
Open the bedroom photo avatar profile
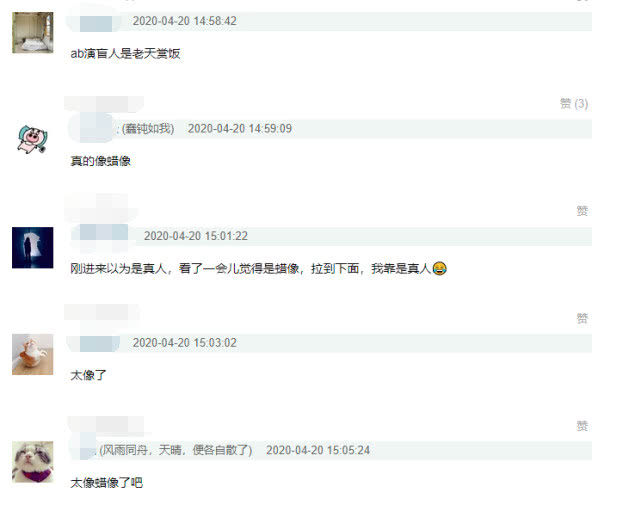pos(33,33)
